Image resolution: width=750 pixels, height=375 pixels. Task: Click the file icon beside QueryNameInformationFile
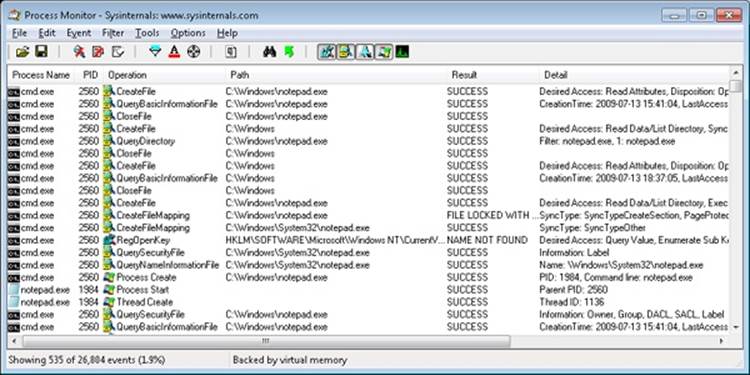click(x=109, y=265)
